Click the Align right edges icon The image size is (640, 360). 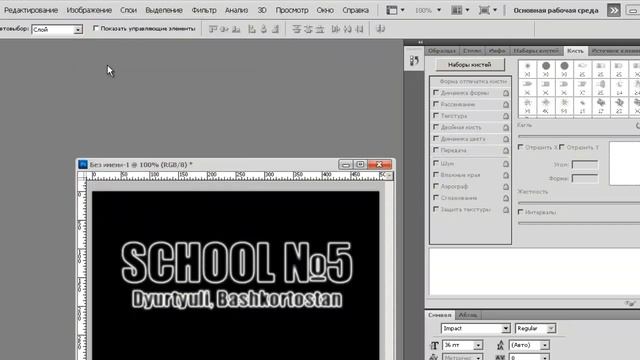(276, 29)
